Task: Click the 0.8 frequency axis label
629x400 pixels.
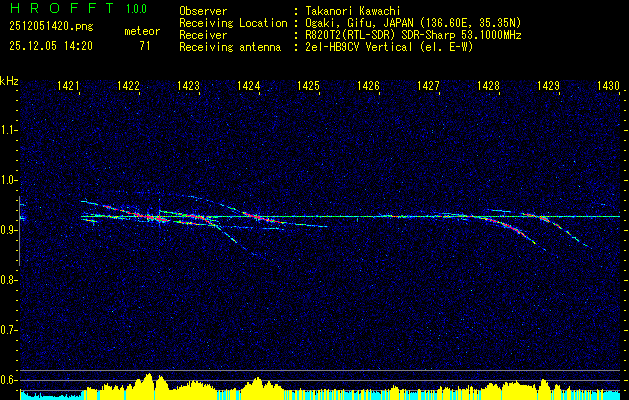Action: (8, 280)
